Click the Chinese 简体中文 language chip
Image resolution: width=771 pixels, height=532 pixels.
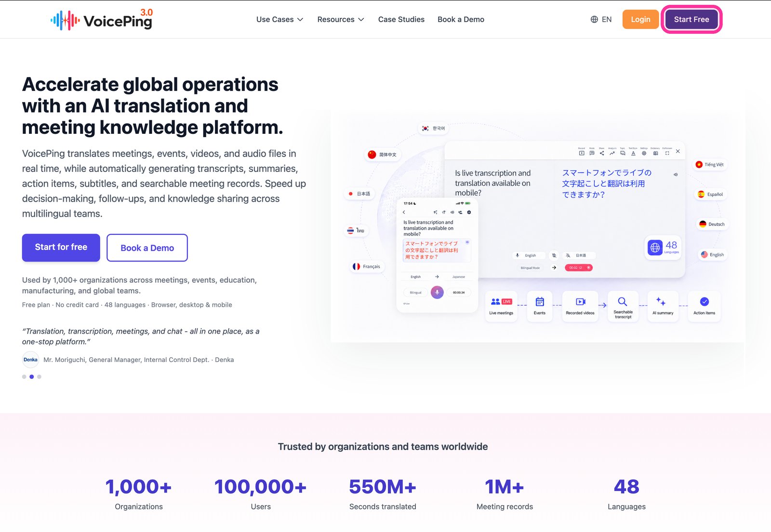pos(383,155)
